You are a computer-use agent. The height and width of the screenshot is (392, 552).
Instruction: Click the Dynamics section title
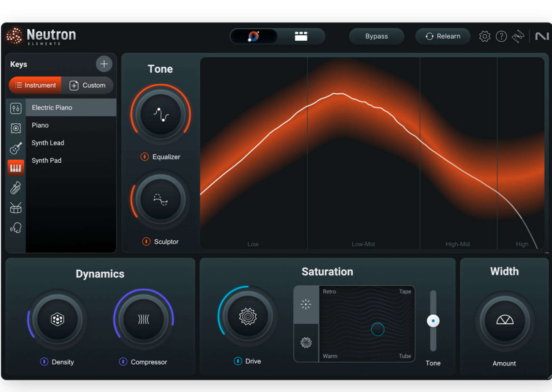[100, 274]
